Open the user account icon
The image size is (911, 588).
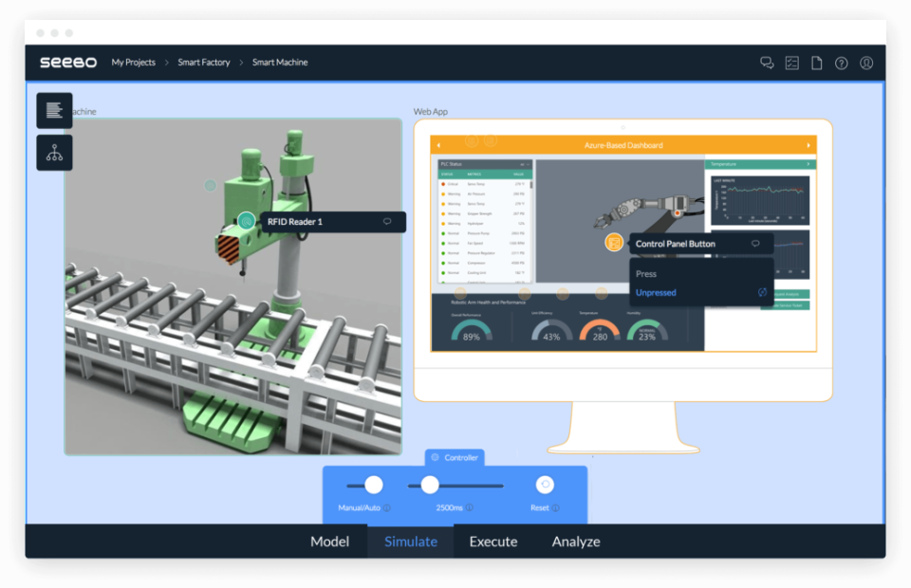point(865,63)
